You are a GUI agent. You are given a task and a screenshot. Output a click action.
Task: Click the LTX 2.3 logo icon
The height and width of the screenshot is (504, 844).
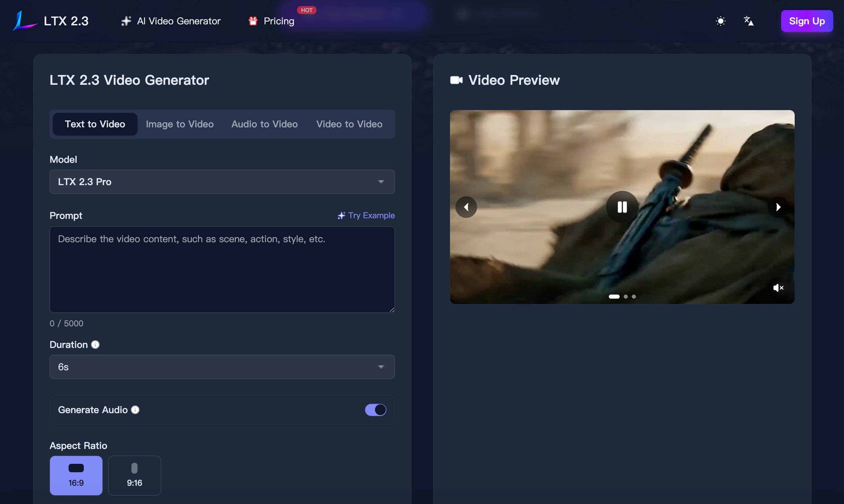pyautogui.click(x=24, y=21)
